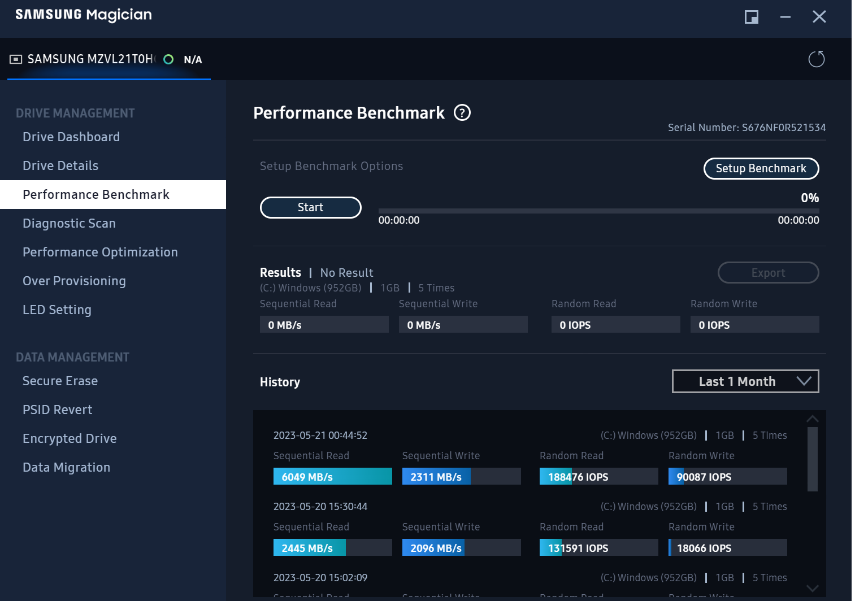Click the 2096 MB/s sequential write bar
868x601 pixels.
pyautogui.click(x=462, y=547)
